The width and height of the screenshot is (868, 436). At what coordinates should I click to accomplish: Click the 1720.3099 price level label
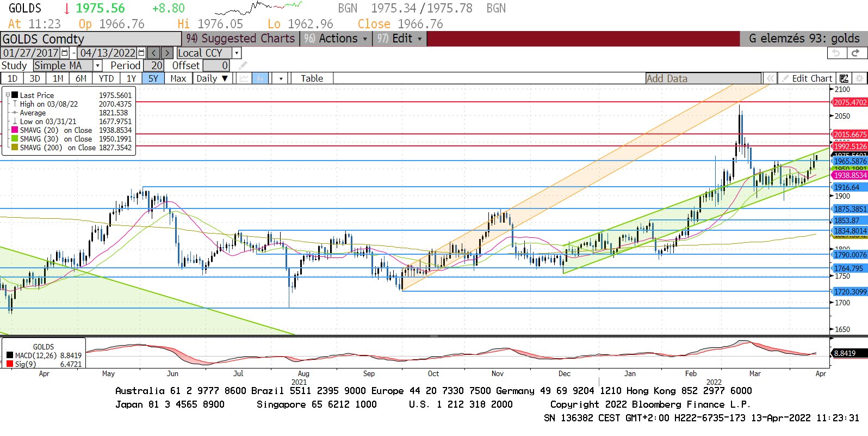850,292
